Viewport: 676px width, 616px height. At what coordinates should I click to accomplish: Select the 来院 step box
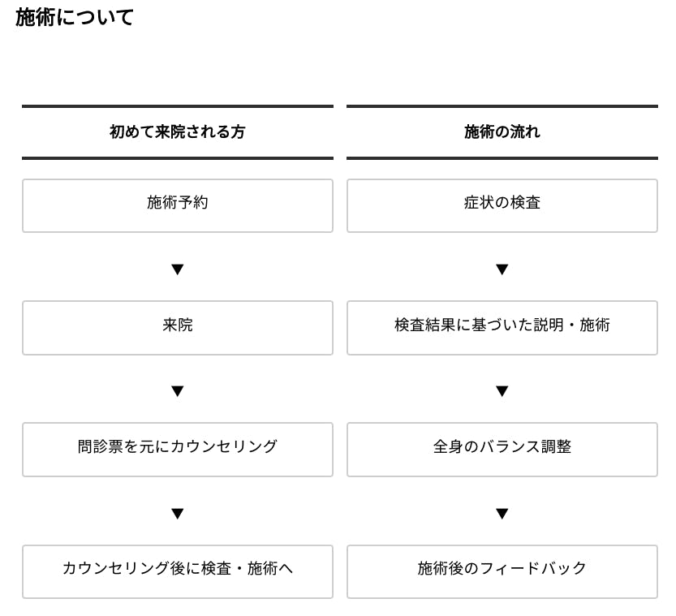pos(178,327)
